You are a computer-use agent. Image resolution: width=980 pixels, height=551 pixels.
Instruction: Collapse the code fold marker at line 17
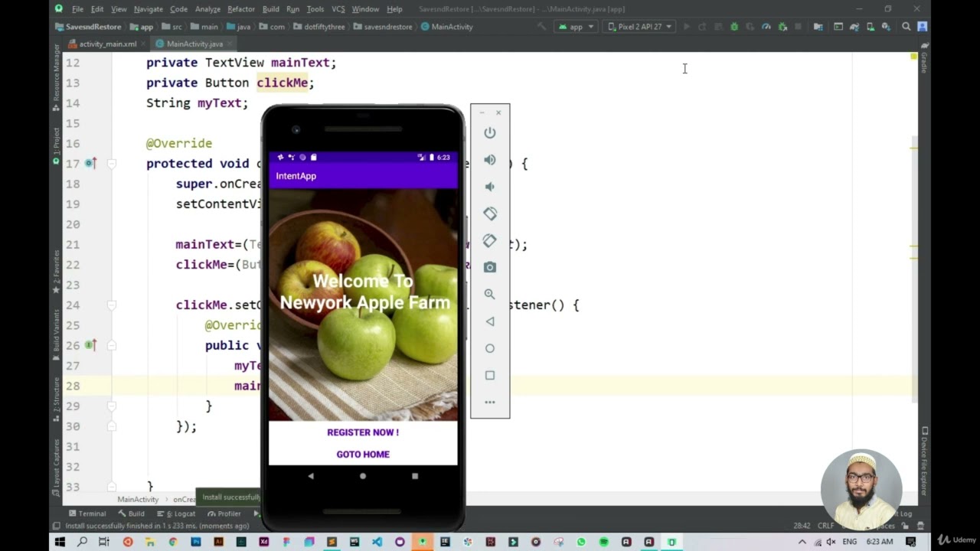pyautogui.click(x=112, y=164)
